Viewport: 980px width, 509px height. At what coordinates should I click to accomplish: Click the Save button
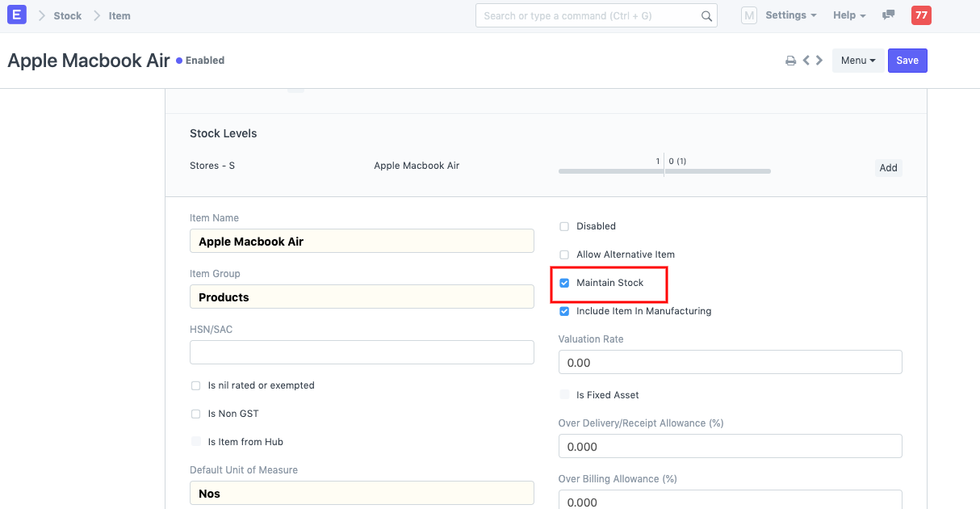tap(907, 61)
